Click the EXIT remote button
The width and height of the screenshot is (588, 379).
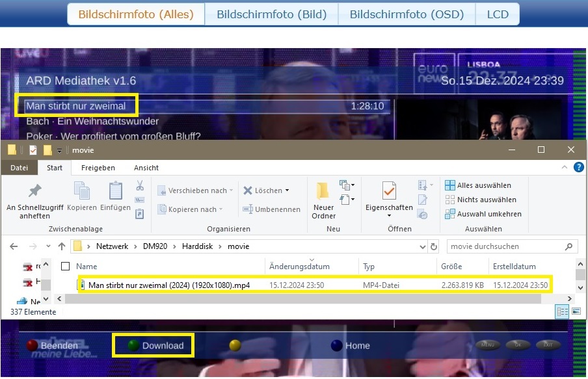click(548, 345)
